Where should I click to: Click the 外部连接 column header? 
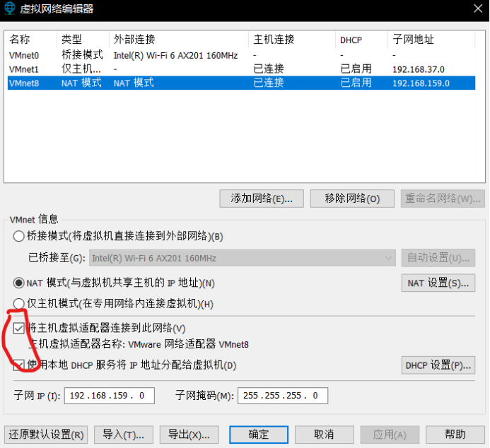pos(179,40)
